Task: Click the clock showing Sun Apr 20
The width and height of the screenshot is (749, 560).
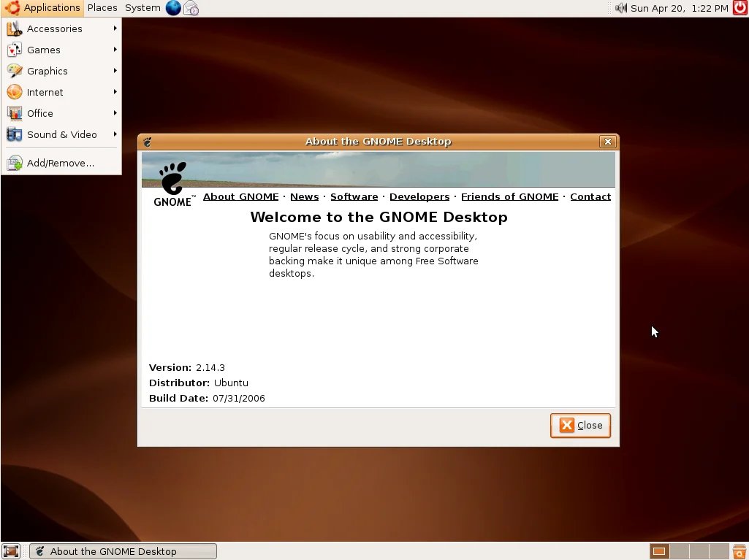Action: pos(680,8)
